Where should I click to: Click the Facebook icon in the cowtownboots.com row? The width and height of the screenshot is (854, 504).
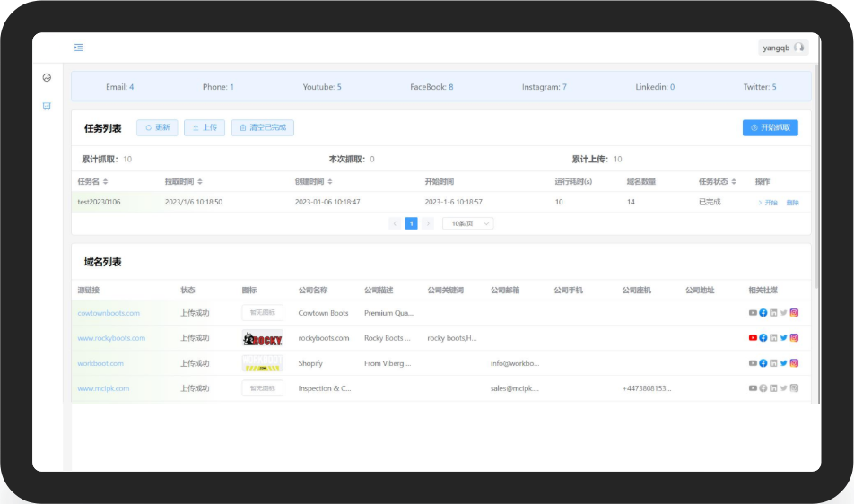763,313
